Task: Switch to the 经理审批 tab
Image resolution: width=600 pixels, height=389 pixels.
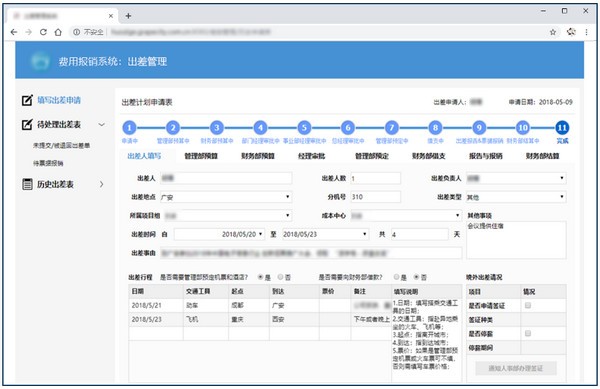Action: click(x=311, y=156)
